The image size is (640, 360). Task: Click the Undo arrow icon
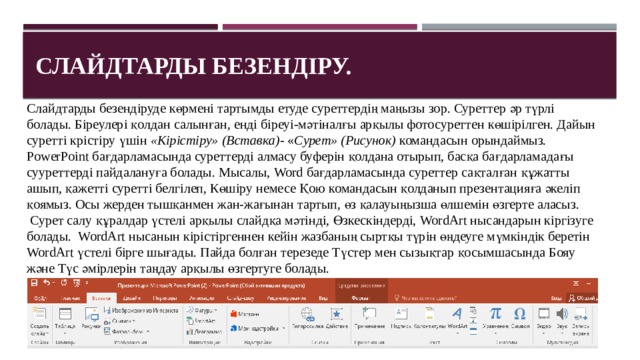[x=47, y=282]
